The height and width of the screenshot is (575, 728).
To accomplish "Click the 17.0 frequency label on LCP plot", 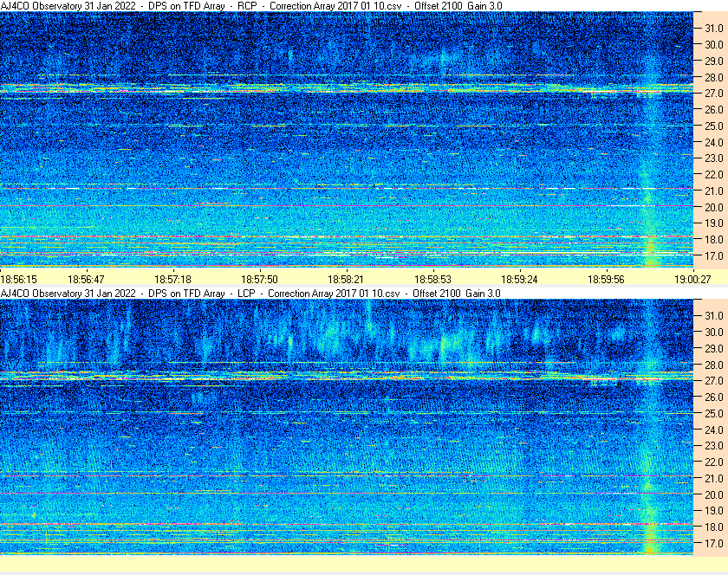I will 714,544.
